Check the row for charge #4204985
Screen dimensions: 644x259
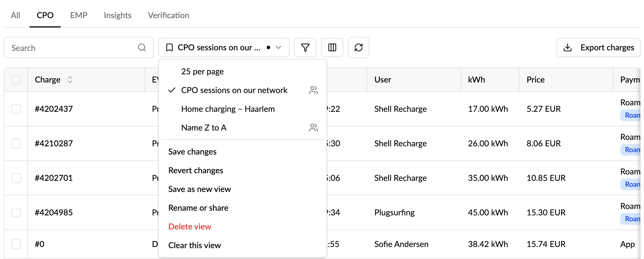pos(16,212)
